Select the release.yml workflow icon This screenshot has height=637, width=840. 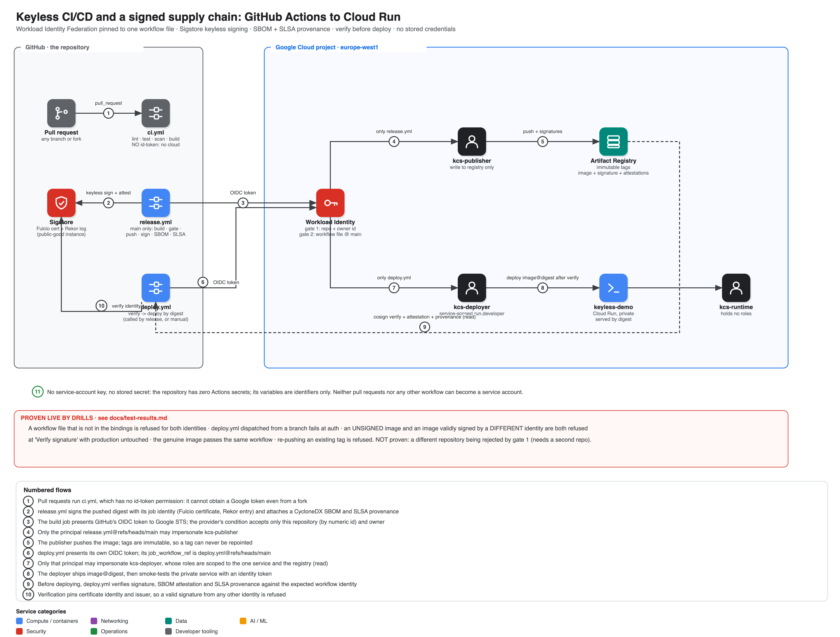(156, 203)
